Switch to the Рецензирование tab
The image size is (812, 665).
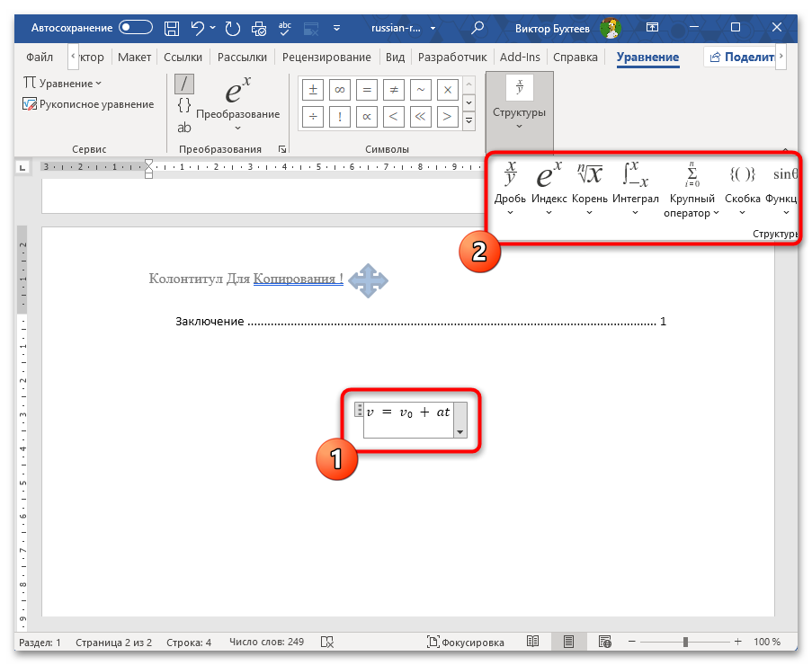pos(326,57)
